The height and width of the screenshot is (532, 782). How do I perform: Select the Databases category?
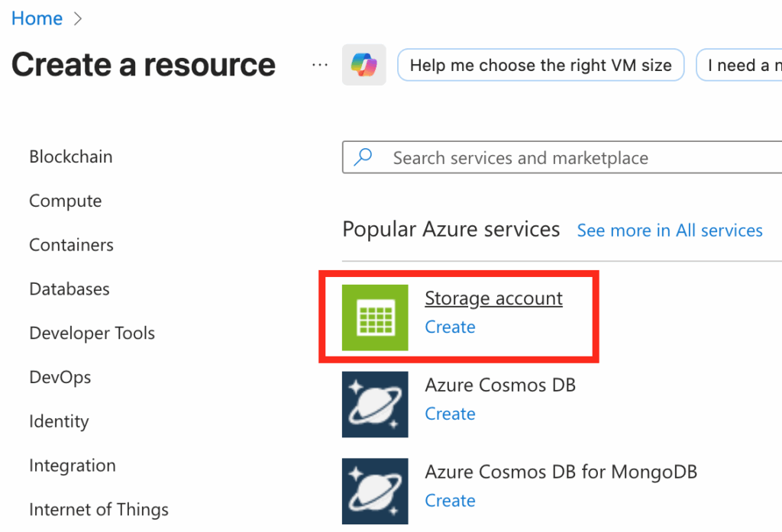69,289
